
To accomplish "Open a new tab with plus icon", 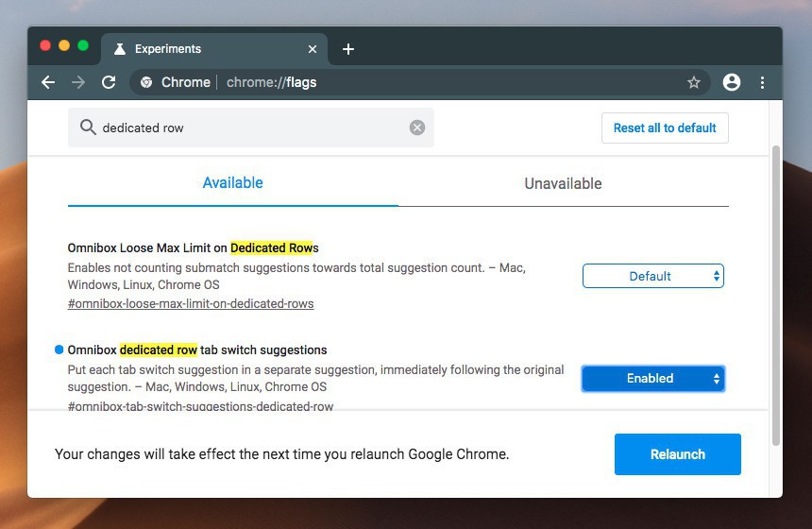I will [348, 49].
